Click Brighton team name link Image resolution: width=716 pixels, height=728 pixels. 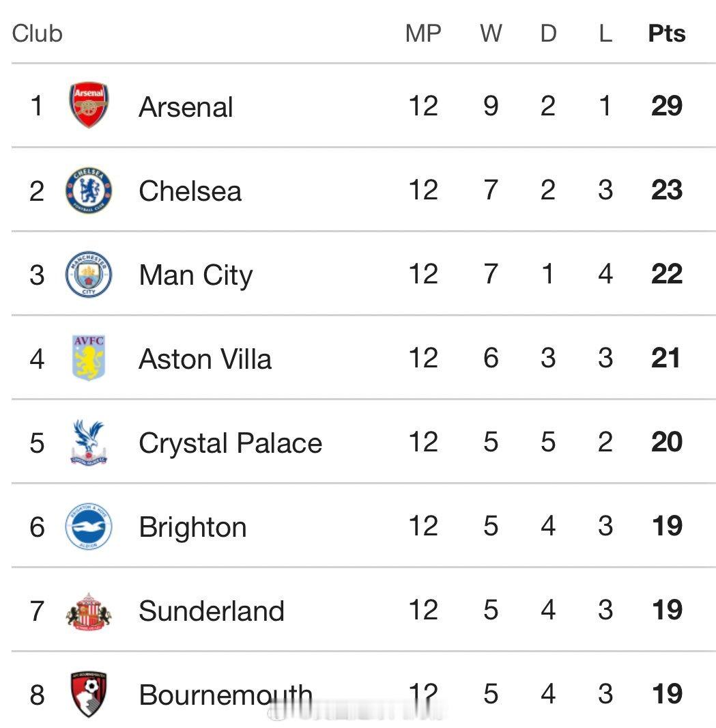point(192,527)
